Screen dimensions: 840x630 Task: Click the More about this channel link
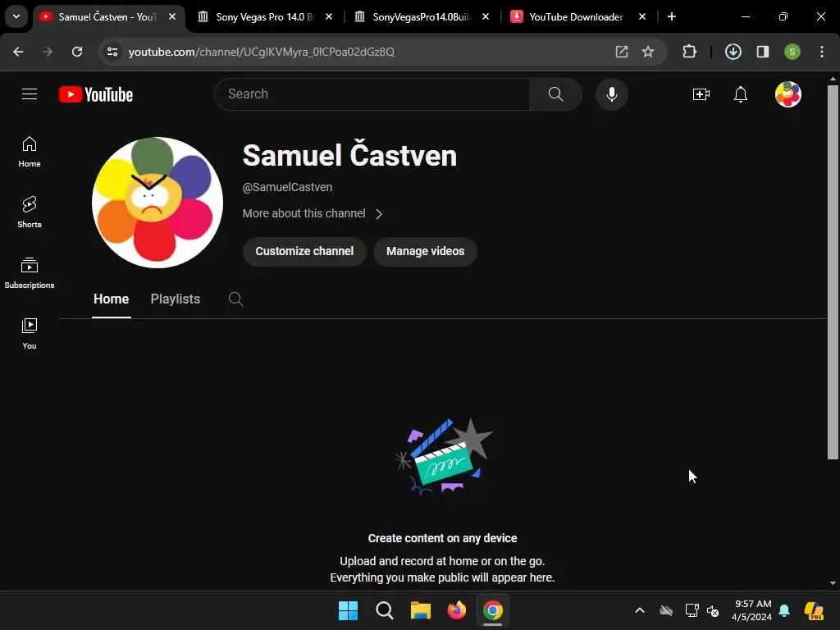click(x=304, y=213)
